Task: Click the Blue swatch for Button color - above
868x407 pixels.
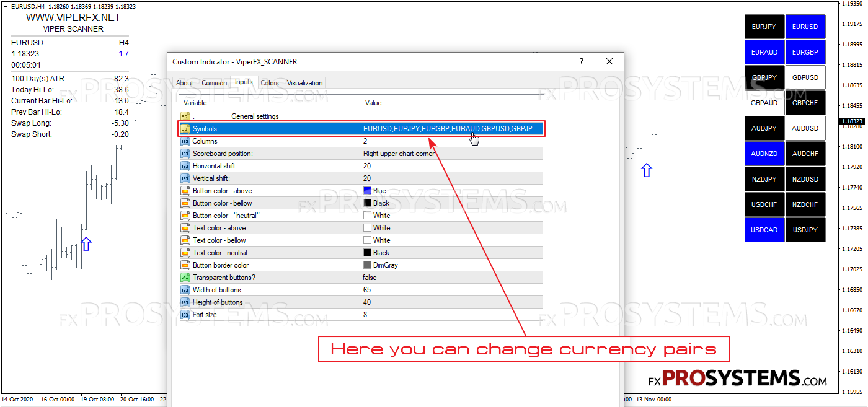Action: coord(368,191)
